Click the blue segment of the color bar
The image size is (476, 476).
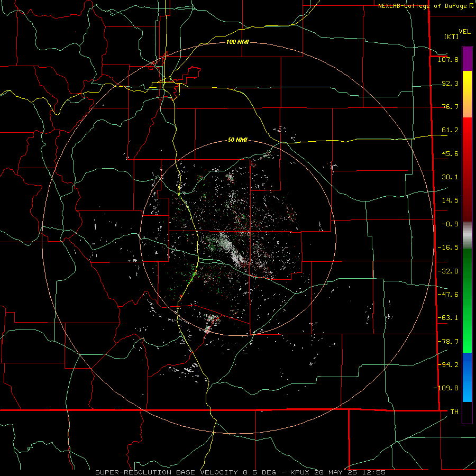pyautogui.click(x=467, y=377)
